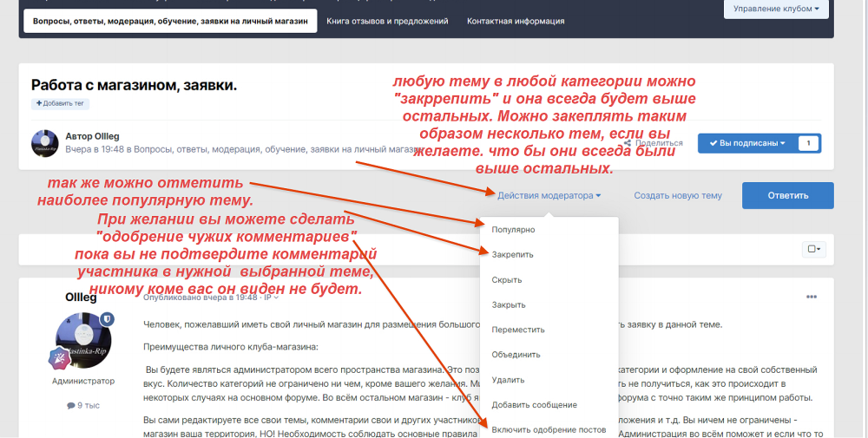Select 'Закрепить' in moderator menu
Screen dimensions: 868x438
[513, 255]
